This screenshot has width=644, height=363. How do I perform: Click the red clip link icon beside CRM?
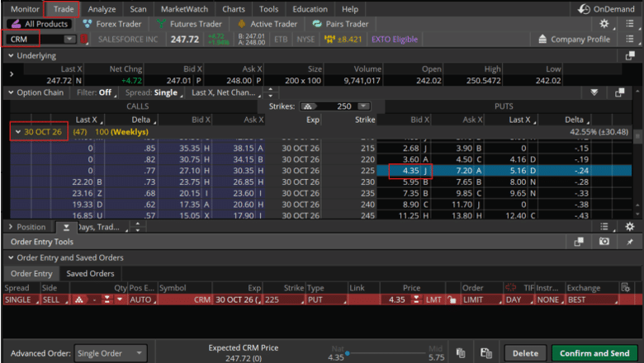click(x=84, y=40)
